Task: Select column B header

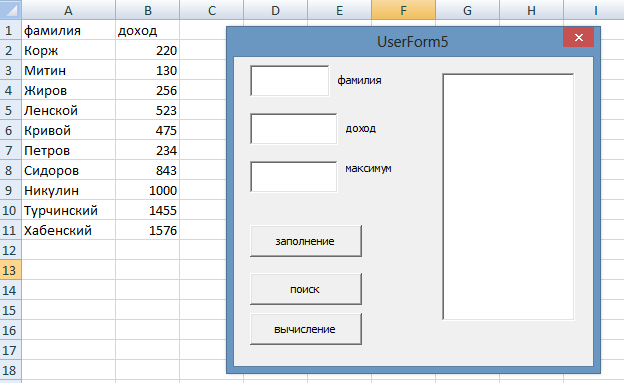Action: (x=148, y=10)
